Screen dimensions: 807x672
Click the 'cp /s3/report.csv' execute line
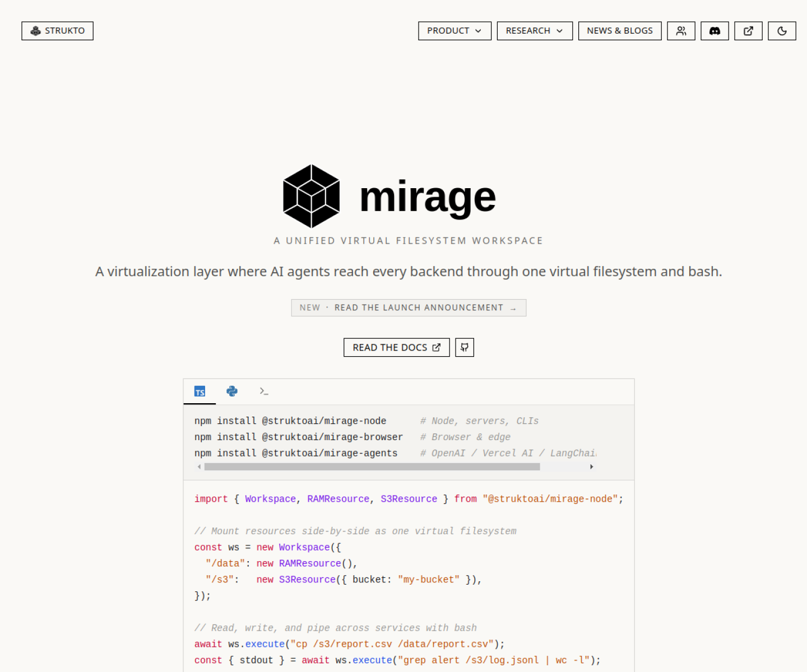(x=350, y=644)
